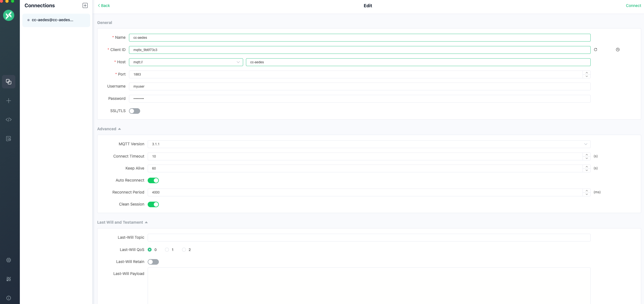This screenshot has height=304, width=644.
Task: Open the About info icon
Action: point(9,298)
